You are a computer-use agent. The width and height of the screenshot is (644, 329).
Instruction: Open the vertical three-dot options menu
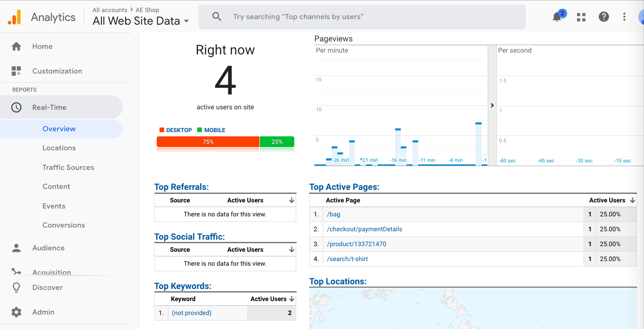pyautogui.click(x=624, y=17)
